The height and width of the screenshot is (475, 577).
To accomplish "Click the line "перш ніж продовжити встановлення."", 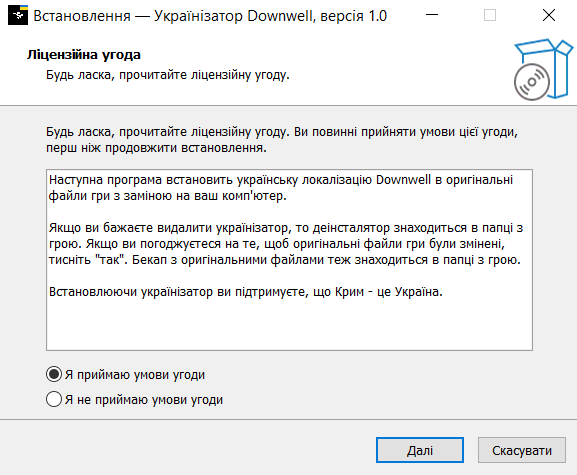I will tap(156, 148).
